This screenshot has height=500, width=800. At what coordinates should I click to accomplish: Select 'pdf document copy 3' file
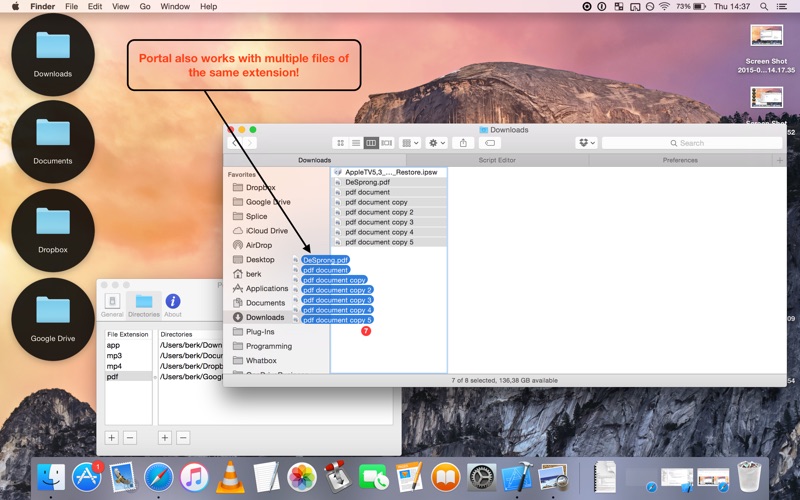coord(389,222)
